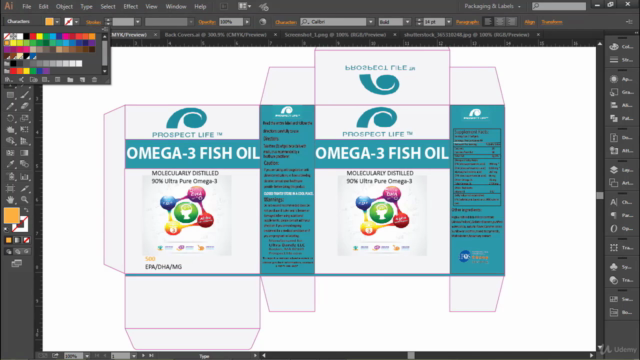Select the Symbol Sprayer tool
The height and width of the screenshot is (360, 640).
coord(10,177)
